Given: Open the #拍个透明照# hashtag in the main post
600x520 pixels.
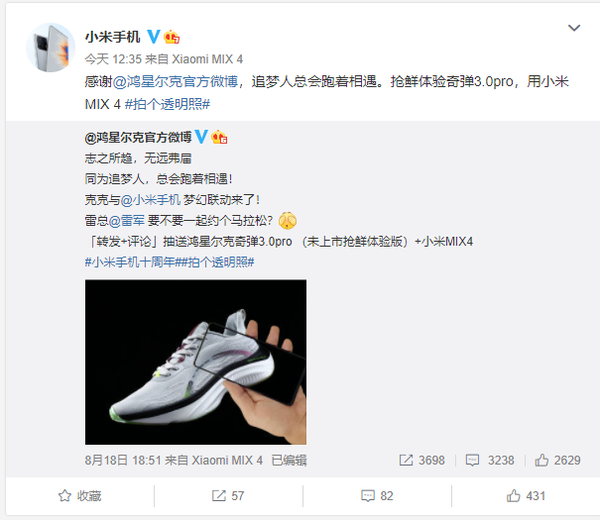Looking at the screenshot, I should [x=168, y=104].
